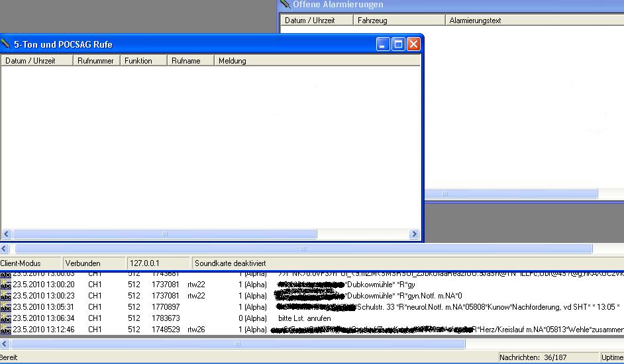Sort by the Funktion column header
The height and width of the screenshot is (364, 624).
(143, 60)
